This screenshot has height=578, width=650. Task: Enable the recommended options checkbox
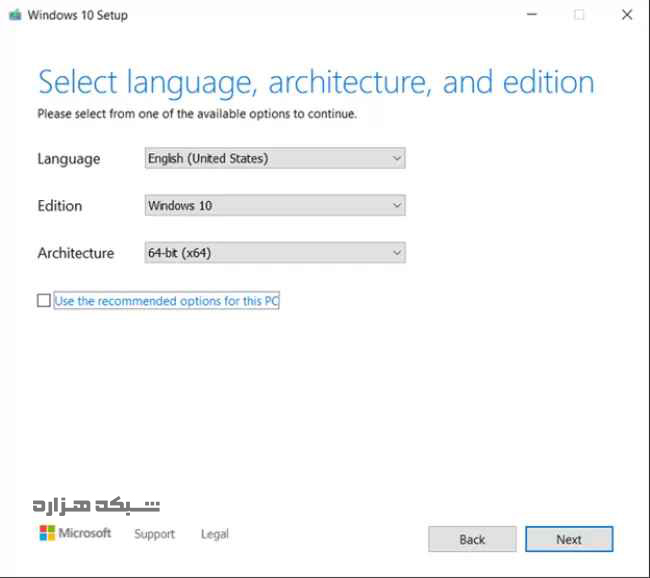(x=44, y=300)
